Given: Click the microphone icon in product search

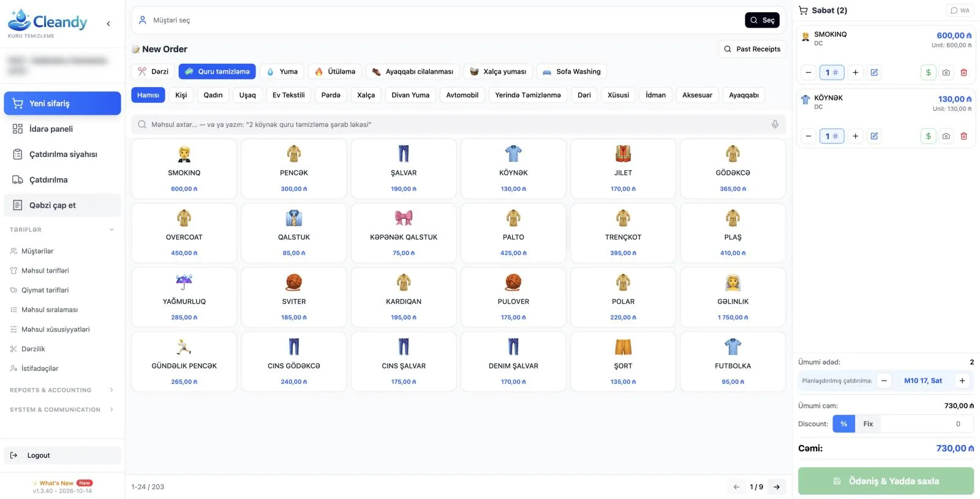Looking at the screenshot, I should click(x=775, y=124).
